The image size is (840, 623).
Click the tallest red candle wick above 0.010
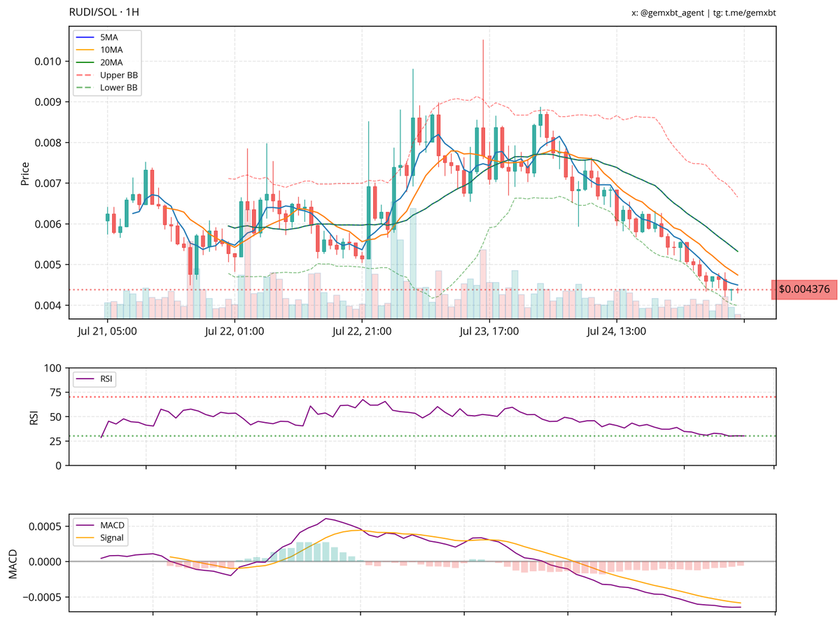(483, 83)
